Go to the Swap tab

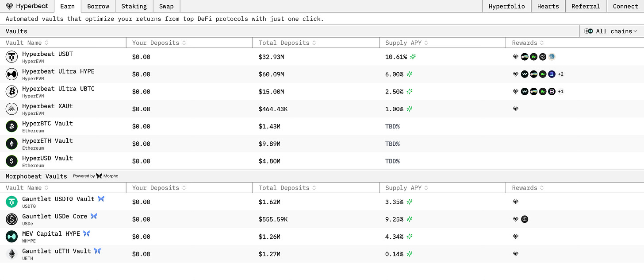[166, 6]
